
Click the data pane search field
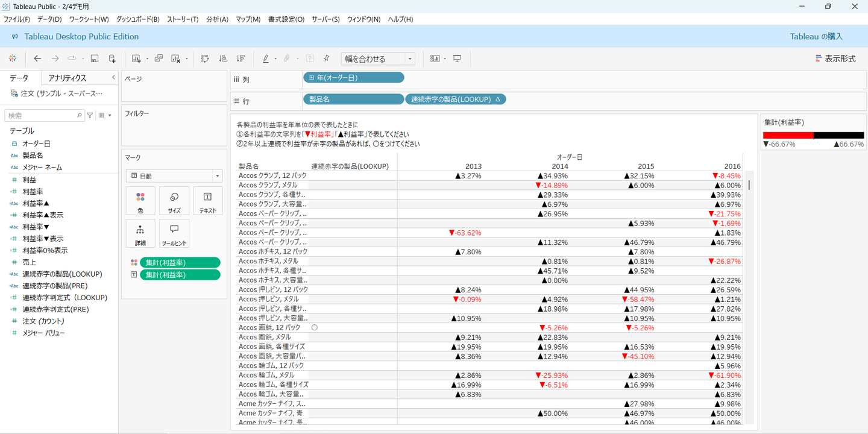click(42, 115)
